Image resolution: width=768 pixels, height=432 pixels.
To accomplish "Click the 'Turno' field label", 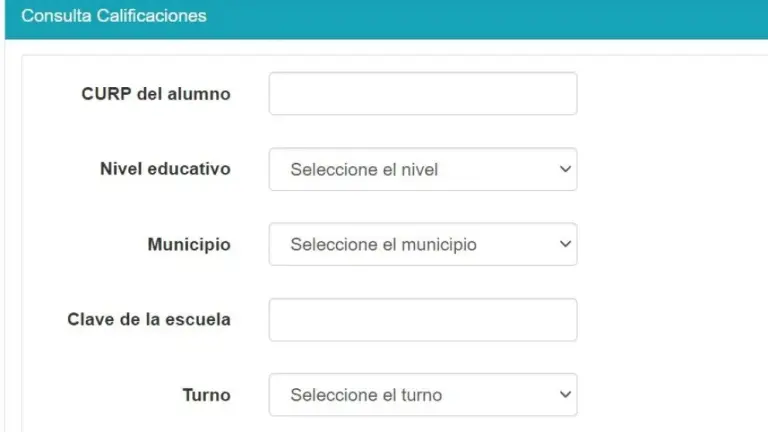I will pos(206,395).
